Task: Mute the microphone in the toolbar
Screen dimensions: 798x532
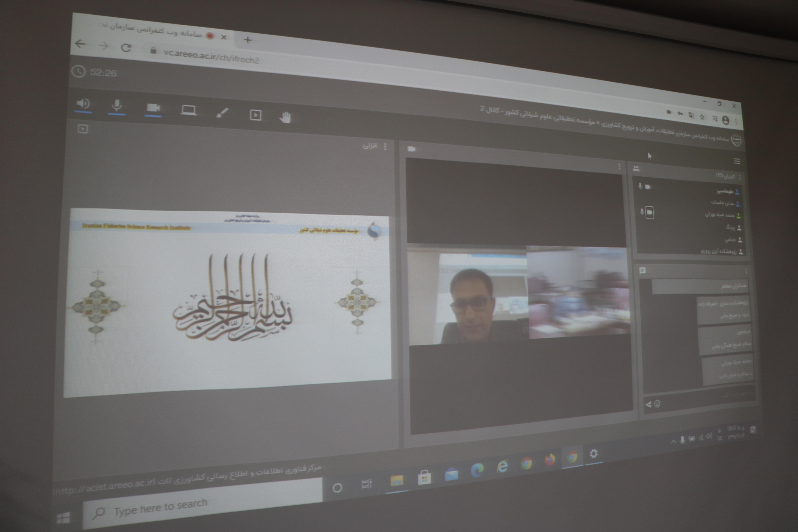Action: coord(117,106)
